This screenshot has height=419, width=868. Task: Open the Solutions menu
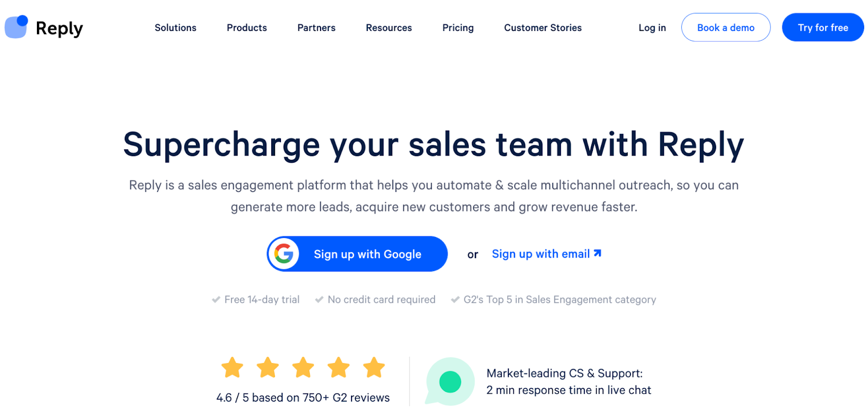[x=175, y=28]
